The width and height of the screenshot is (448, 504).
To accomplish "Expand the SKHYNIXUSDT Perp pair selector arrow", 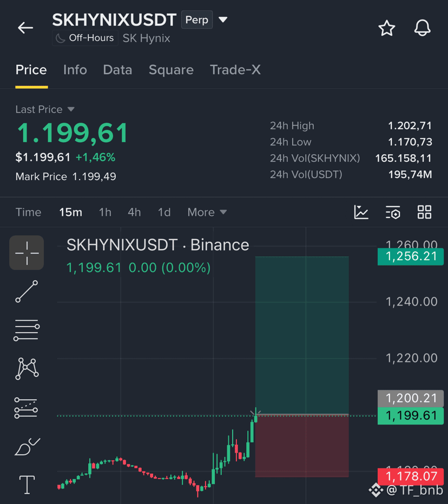I will (x=223, y=19).
